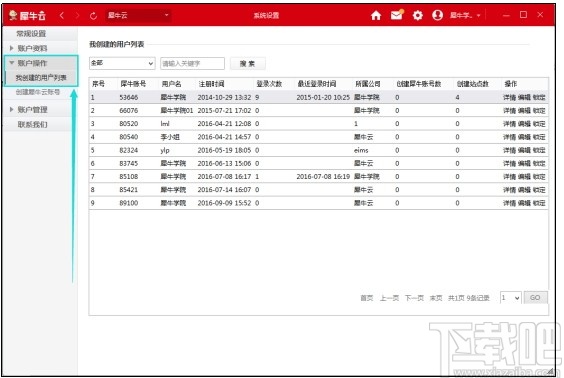The image size is (564, 378).
Task: Click the 最近登录时间 column header
Action: click(x=317, y=84)
